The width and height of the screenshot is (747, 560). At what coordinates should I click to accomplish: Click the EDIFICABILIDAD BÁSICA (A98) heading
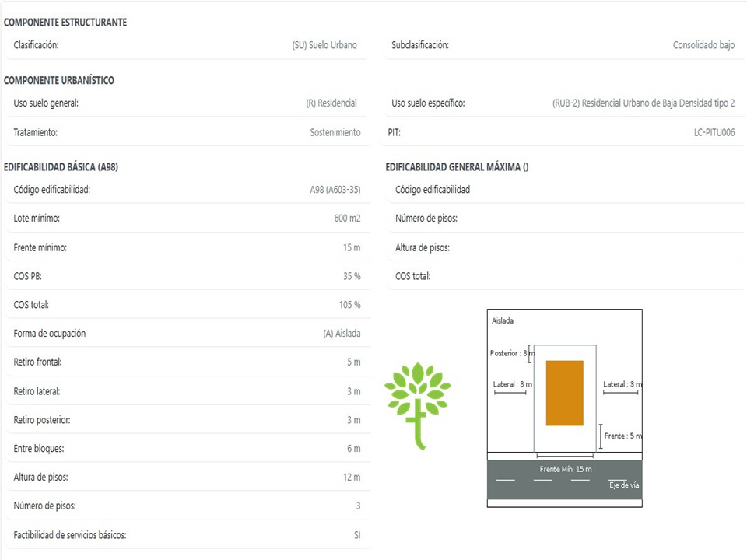point(61,167)
